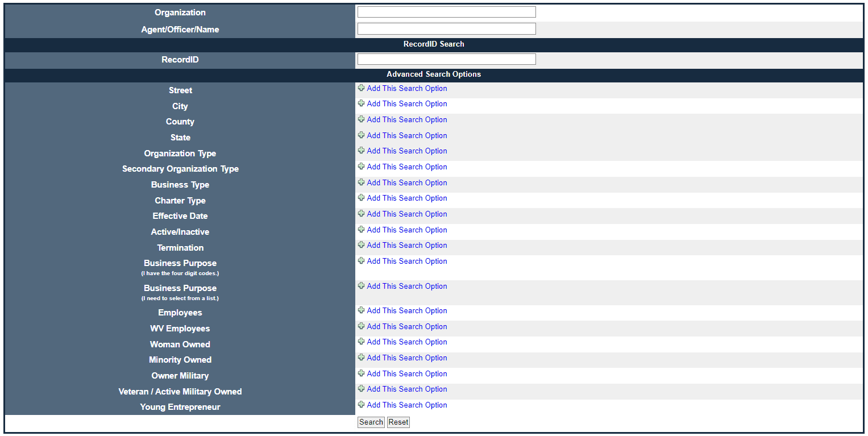Click the plus icon beside Effective Date

[x=362, y=214]
